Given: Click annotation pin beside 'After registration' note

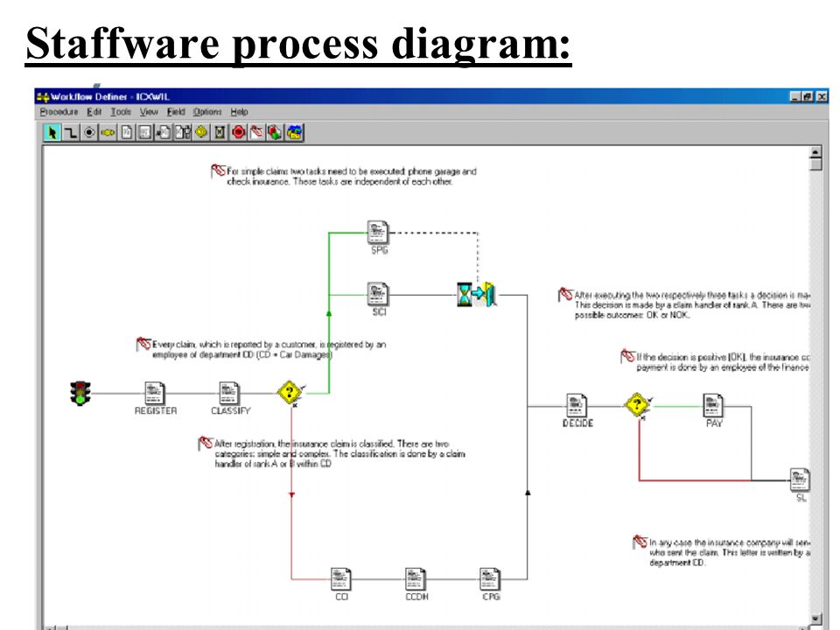Looking at the screenshot, I should coord(206,444).
